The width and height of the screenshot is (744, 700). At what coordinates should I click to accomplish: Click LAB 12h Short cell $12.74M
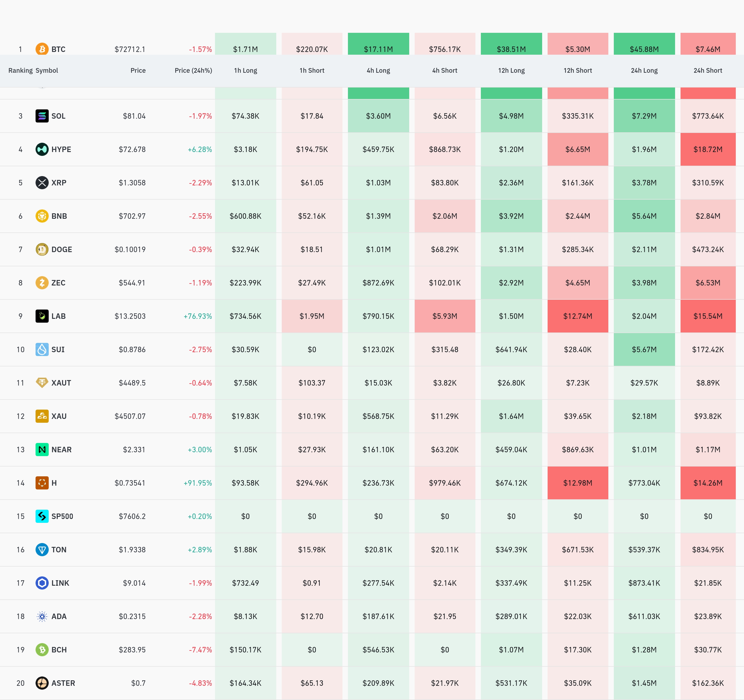578,316
